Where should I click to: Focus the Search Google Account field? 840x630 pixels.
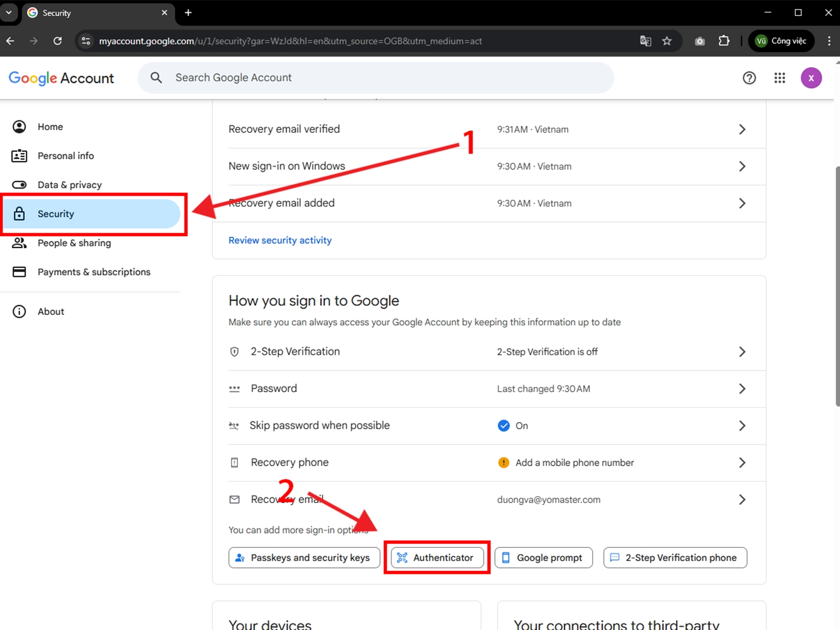(x=383, y=78)
